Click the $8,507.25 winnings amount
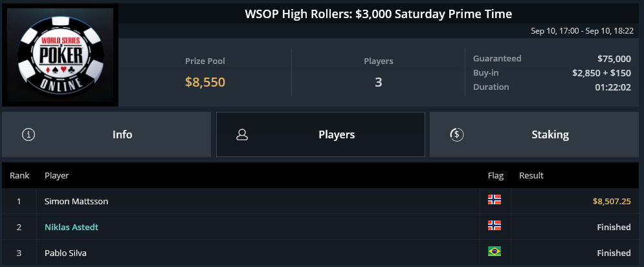 [612, 201]
